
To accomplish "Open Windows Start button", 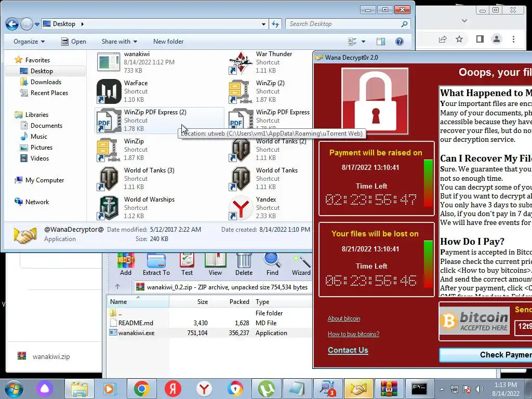I will tap(14, 389).
